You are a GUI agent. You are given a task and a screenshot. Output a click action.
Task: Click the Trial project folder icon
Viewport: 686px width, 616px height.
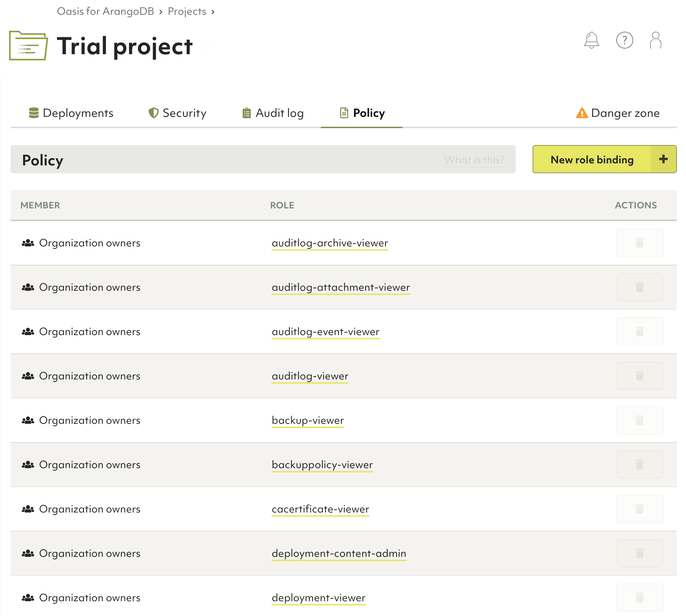coord(28,46)
